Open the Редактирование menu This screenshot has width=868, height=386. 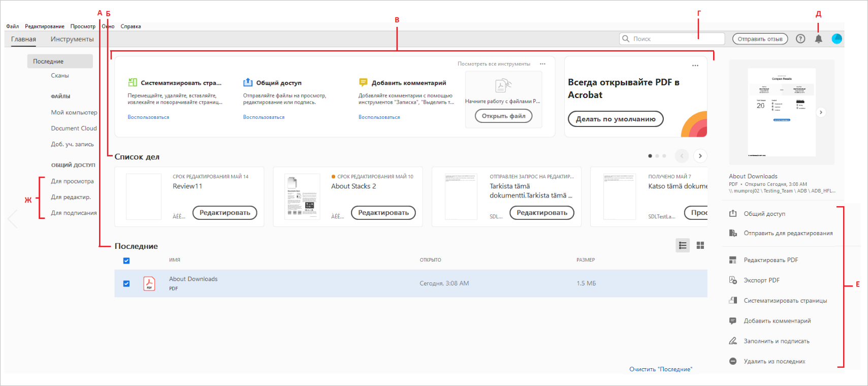(45, 26)
